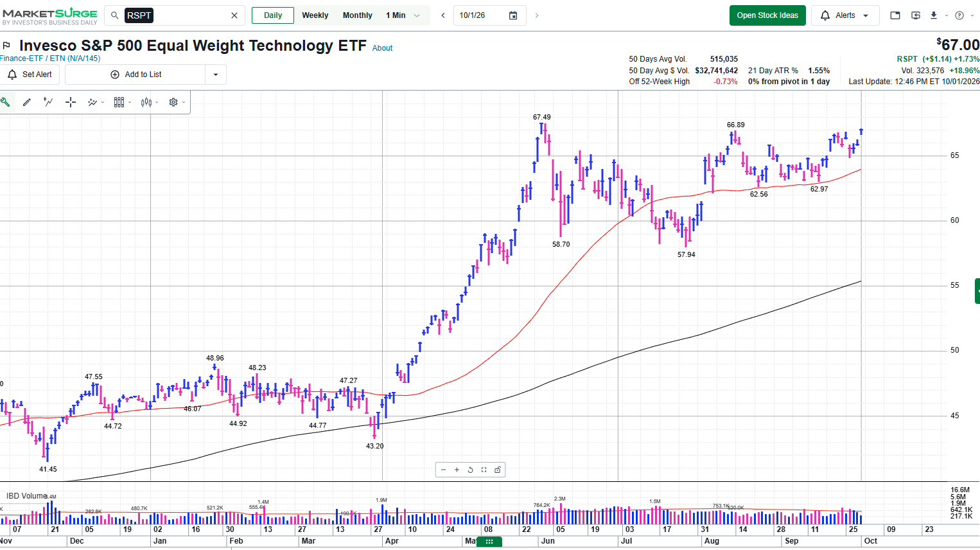The height and width of the screenshot is (550, 980).
Task: Open the Finance-ETF / ETN group link
Action: (51, 58)
